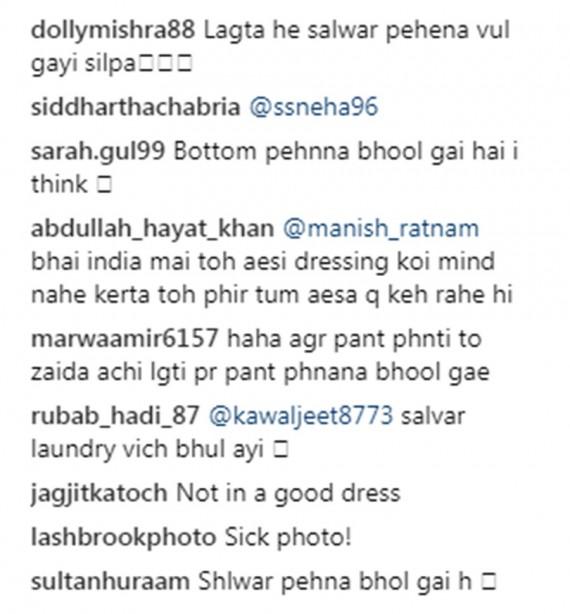The width and height of the screenshot is (570, 614).
Task: Click emoji after 'gayi silpa' text
Action: coord(165,63)
